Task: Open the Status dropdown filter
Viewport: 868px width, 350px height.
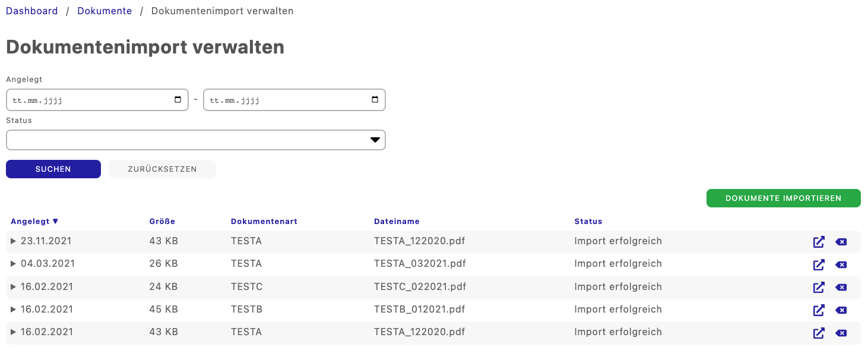Action: [196, 140]
